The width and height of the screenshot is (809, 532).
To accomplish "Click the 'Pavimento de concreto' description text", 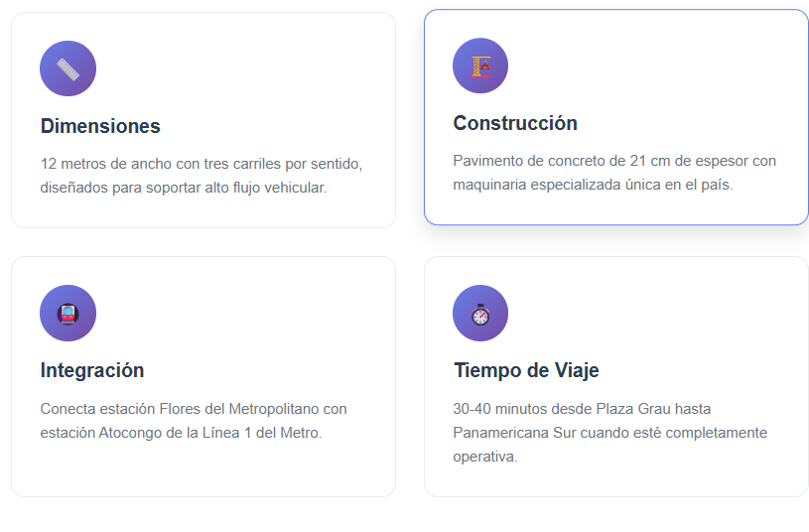I will point(614,173).
